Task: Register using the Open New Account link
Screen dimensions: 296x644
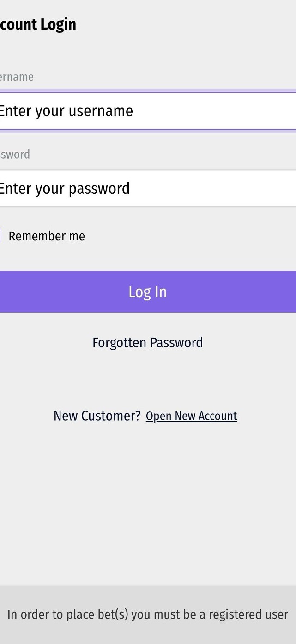Action: [191, 416]
